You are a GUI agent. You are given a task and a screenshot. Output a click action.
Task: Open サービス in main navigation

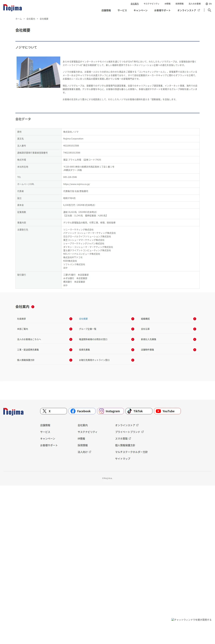pyautogui.click(x=122, y=11)
